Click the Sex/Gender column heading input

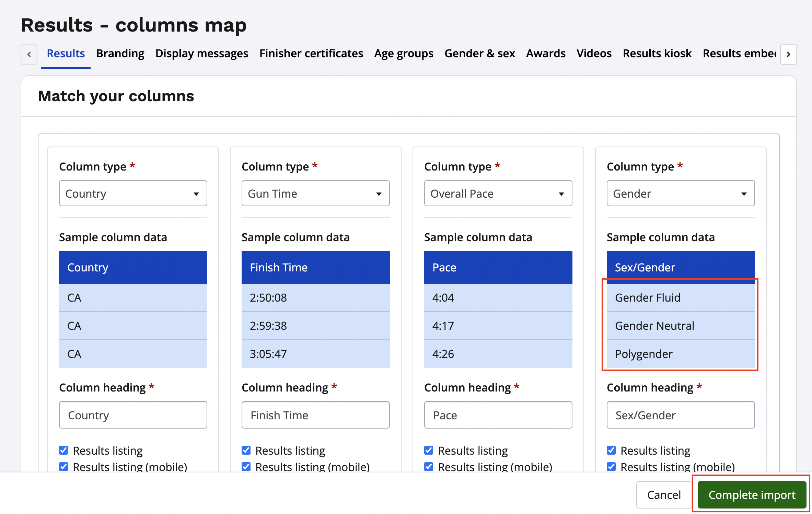pyautogui.click(x=680, y=415)
